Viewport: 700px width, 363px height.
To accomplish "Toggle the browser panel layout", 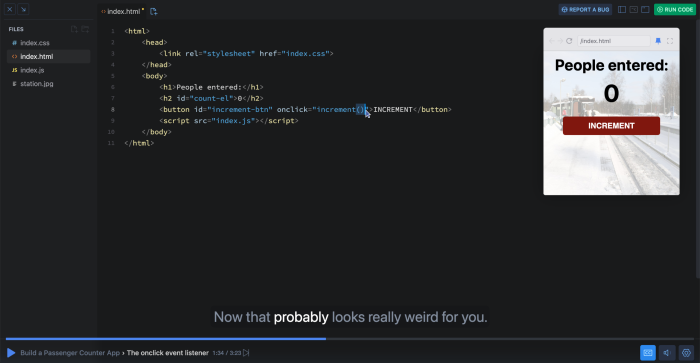I will pyautogui.click(x=645, y=9).
